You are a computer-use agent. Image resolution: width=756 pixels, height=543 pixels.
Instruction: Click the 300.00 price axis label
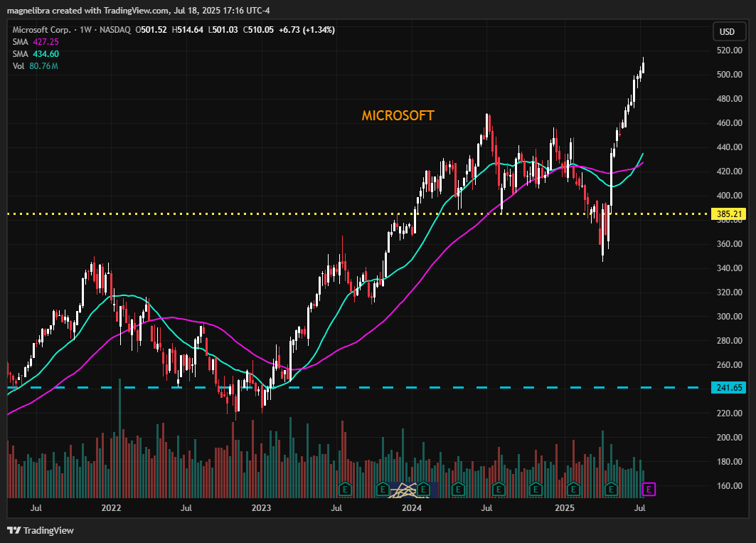pyautogui.click(x=729, y=316)
